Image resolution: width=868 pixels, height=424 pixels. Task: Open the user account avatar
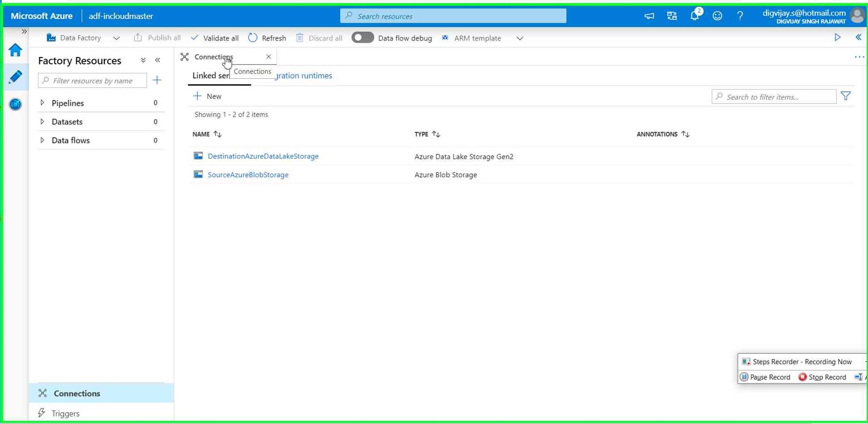[x=857, y=16]
